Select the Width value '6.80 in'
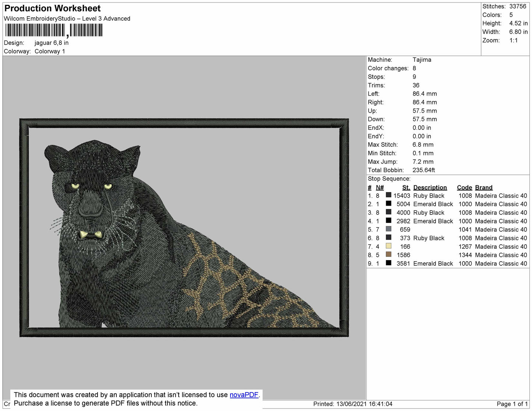 [518, 32]
